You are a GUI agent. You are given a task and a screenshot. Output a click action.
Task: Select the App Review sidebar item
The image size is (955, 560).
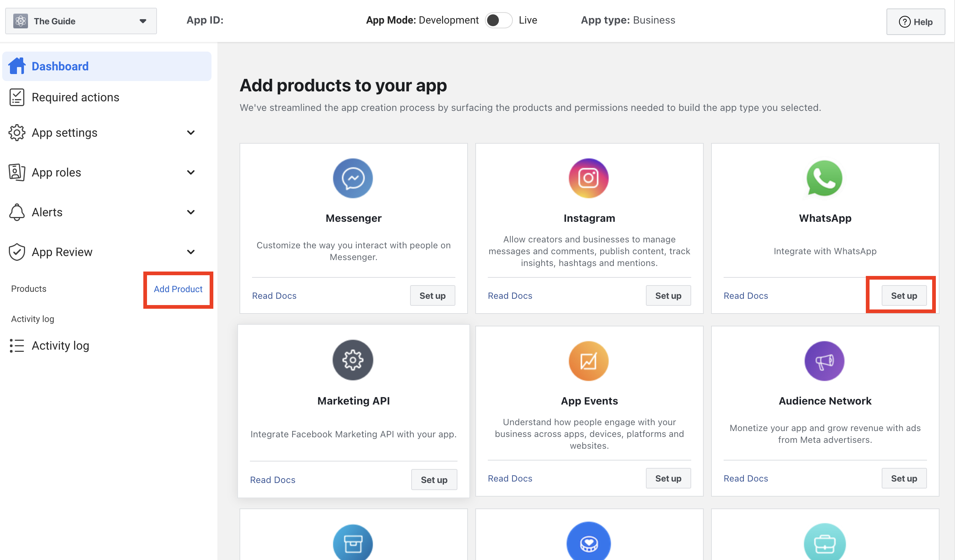tap(107, 252)
